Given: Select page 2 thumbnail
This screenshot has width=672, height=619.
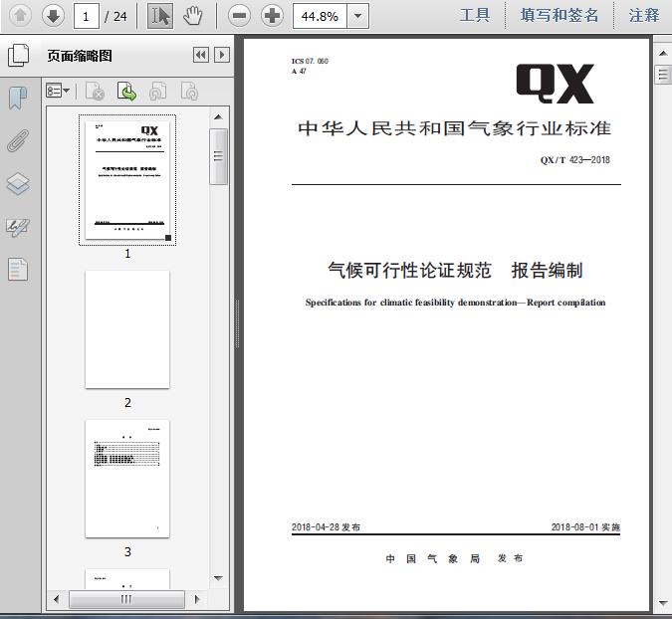Looking at the screenshot, I should (x=127, y=329).
